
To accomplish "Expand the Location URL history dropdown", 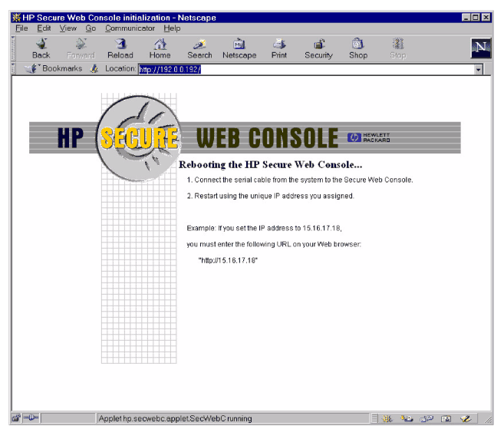I will tap(479, 69).
